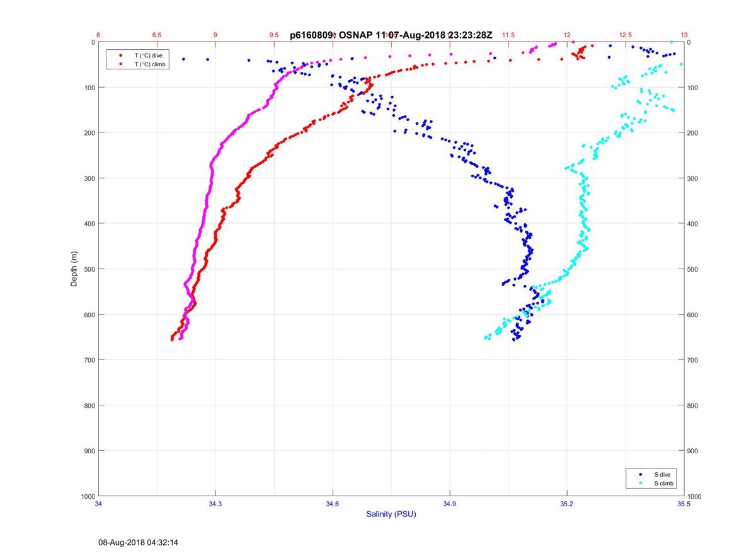Click temperature tick label 11.5
Image resolution: width=756 pixels, height=558 pixels.
coord(508,35)
